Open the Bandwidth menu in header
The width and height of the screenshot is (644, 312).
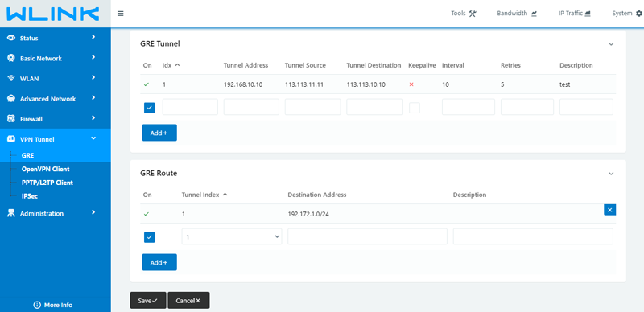click(517, 14)
